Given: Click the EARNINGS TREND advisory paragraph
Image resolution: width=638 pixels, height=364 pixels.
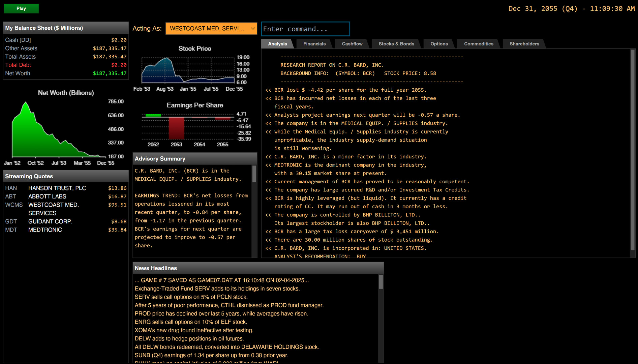Looking at the screenshot, I should (191, 220).
